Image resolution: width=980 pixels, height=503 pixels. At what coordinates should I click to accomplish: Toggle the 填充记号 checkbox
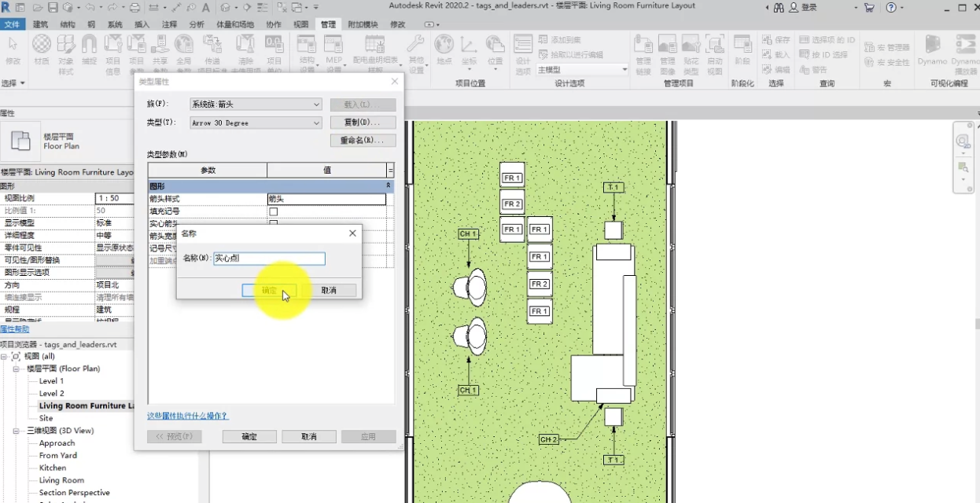point(274,211)
